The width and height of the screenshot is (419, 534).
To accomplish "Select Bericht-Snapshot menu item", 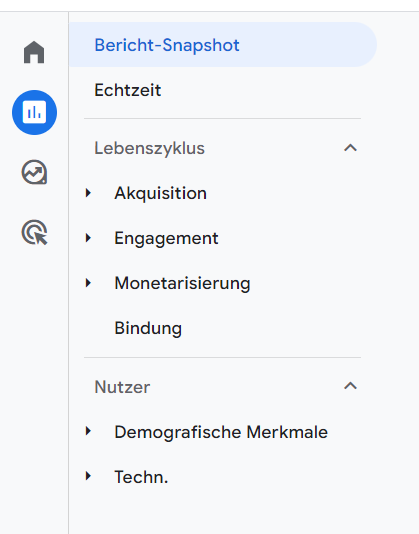I will click(223, 45).
